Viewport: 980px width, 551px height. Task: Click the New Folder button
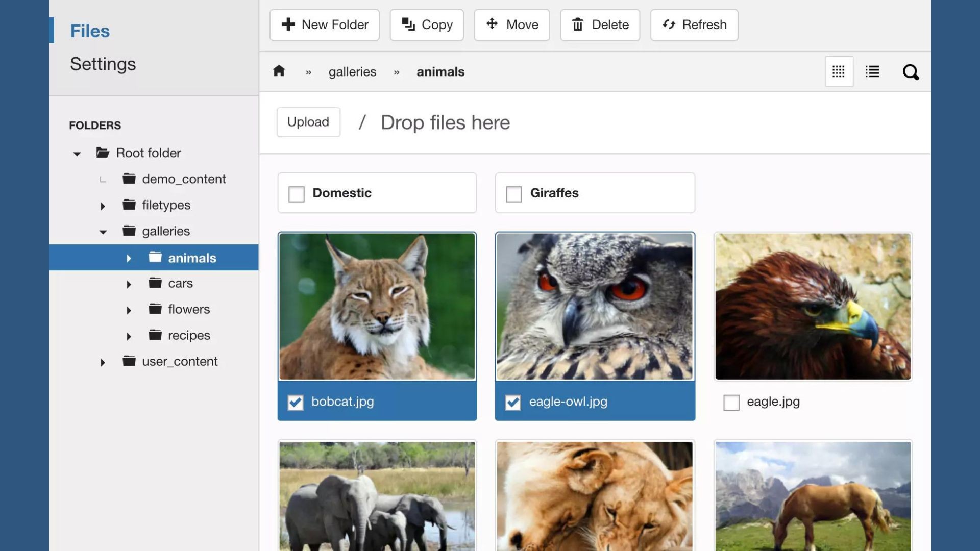point(325,24)
